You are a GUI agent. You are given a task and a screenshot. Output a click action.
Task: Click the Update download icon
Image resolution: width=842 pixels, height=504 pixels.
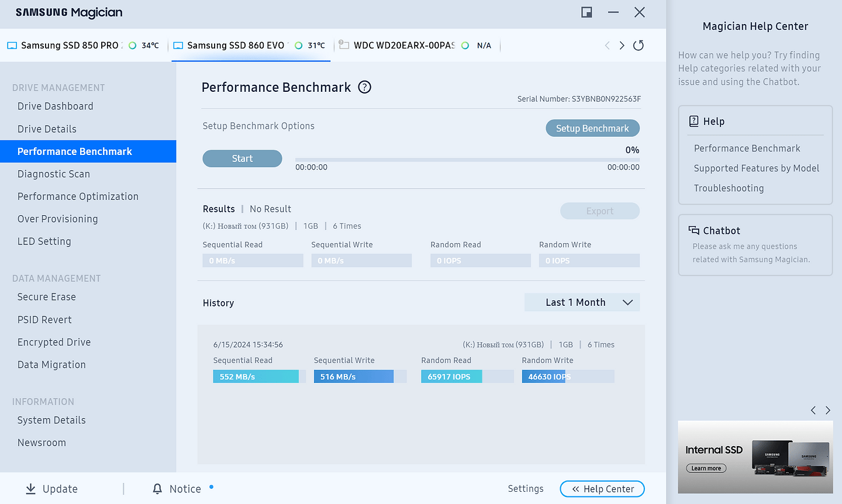[30, 489]
